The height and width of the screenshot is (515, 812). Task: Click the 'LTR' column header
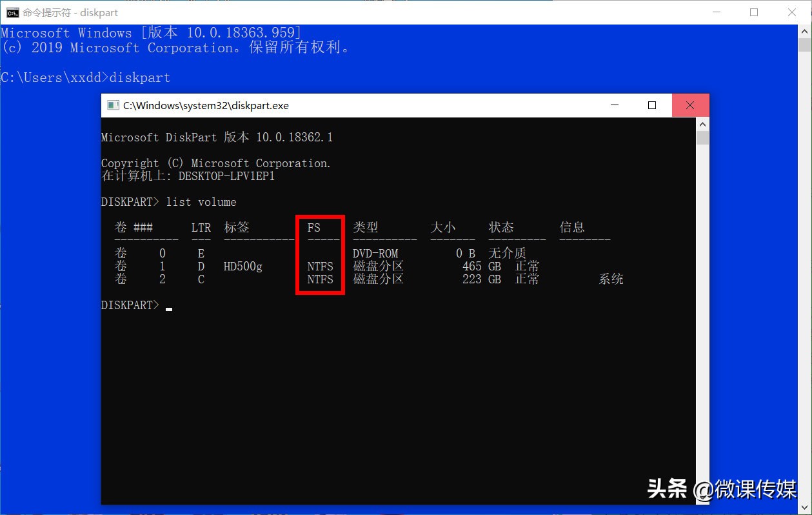(x=201, y=228)
